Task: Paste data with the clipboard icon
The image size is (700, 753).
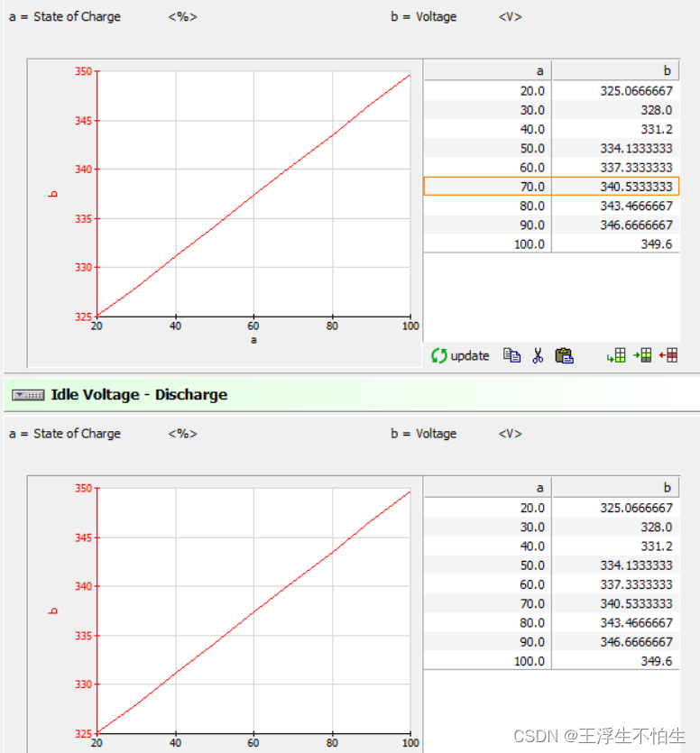Action: pos(564,355)
